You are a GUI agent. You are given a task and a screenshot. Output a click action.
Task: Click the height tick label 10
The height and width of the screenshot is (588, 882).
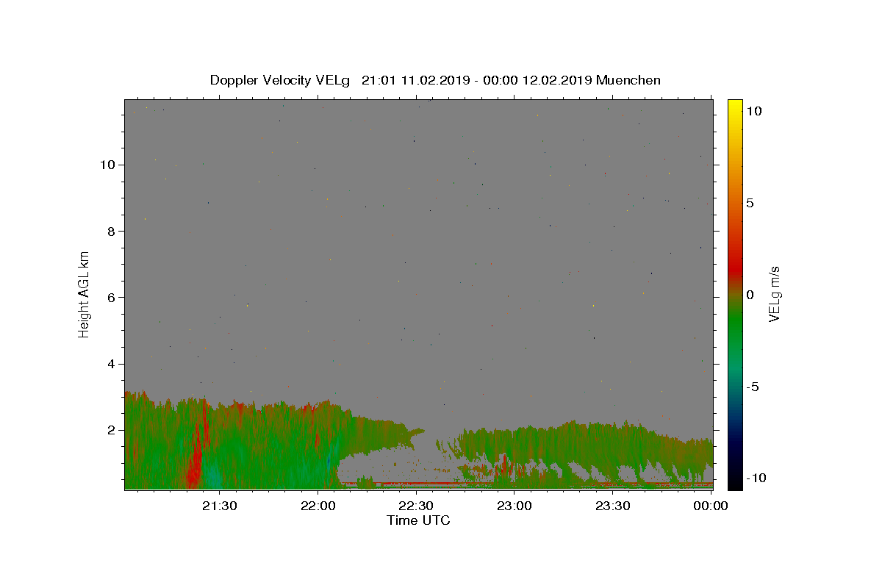(x=109, y=165)
